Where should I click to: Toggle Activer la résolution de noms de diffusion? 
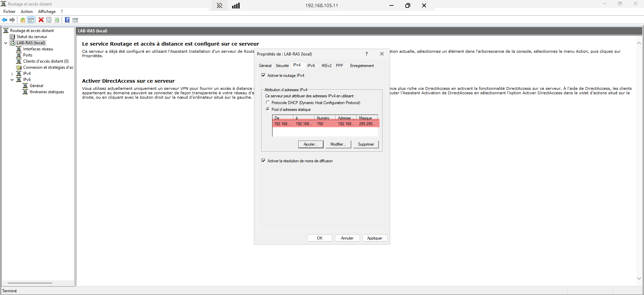pyautogui.click(x=263, y=161)
